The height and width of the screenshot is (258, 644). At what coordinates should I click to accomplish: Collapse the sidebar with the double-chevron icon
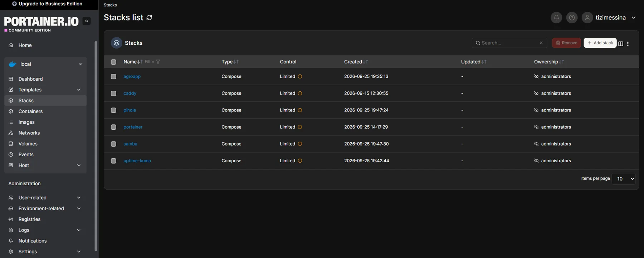tap(87, 21)
